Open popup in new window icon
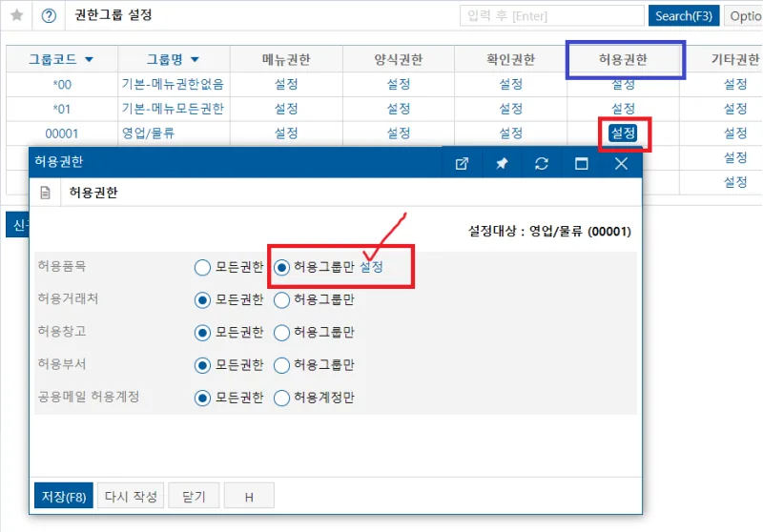 tap(462, 163)
